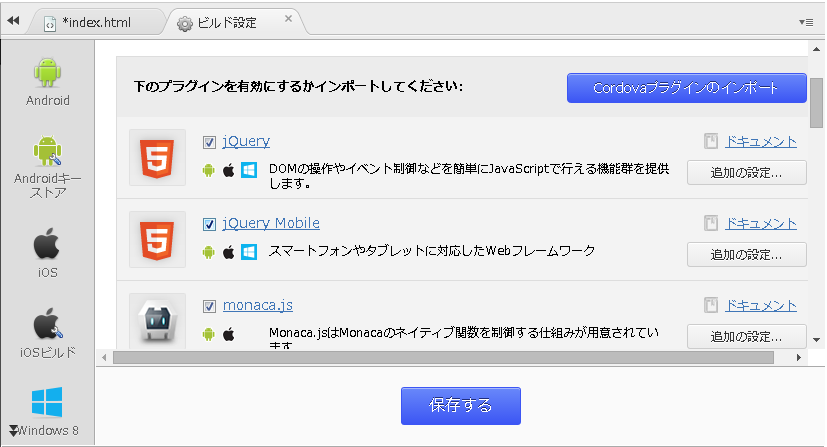Open 追加の設定 for jQuery Mobile
Image resolution: width=827 pixels, height=447 pixels.
point(746,255)
